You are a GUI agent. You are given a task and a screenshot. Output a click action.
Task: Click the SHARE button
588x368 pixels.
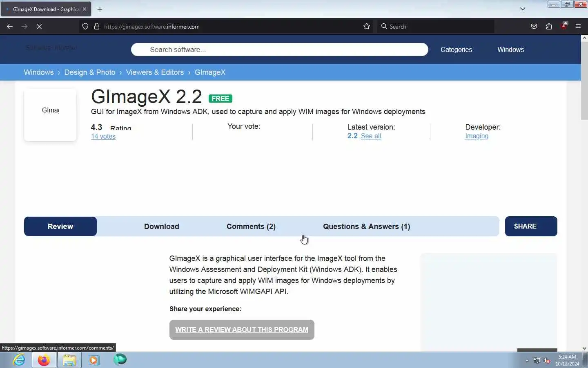531,226
